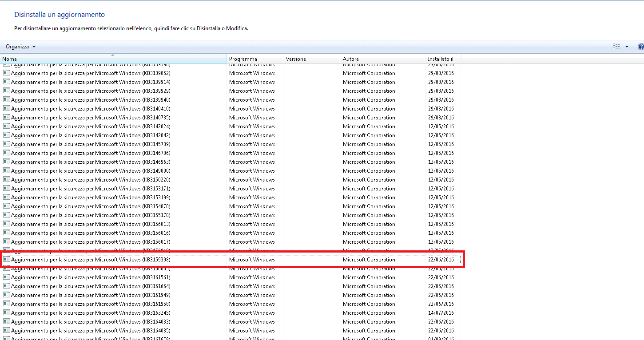Click date 12/05/2016 in KB3142024 row
644x340 pixels.
click(x=441, y=127)
